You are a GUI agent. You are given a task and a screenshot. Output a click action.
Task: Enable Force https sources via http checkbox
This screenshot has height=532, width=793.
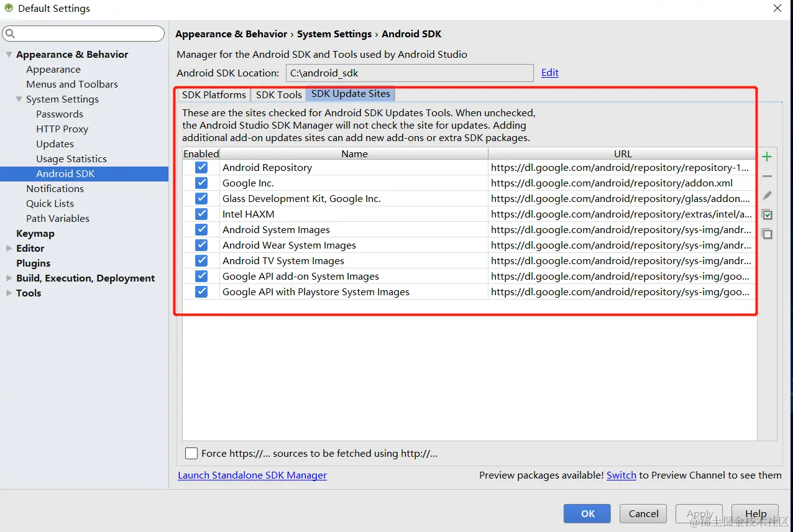coord(191,454)
